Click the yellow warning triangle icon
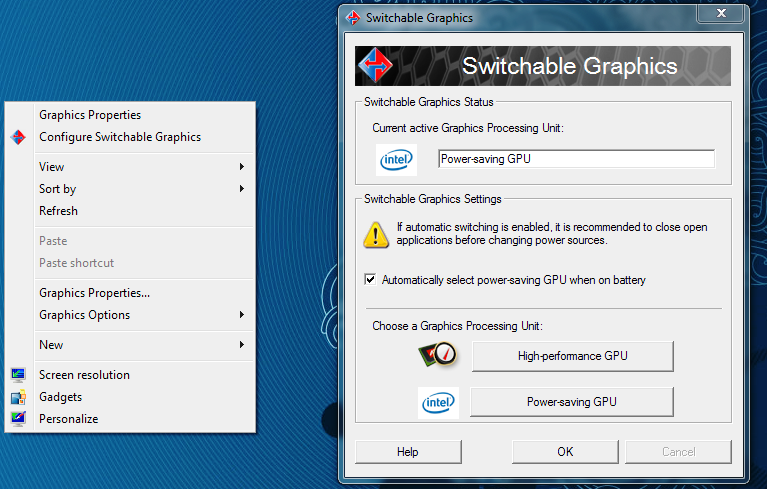Viewport: 767px width, 489px height. 376,234
